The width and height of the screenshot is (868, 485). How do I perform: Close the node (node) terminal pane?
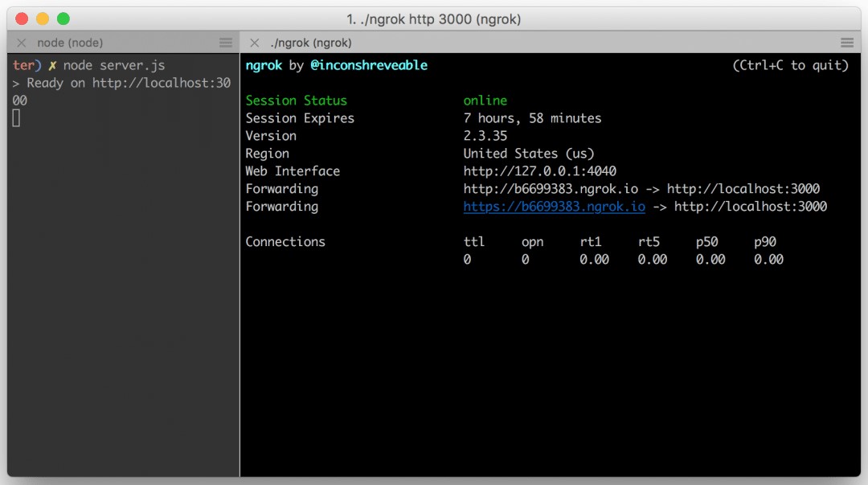pos(22,43)
